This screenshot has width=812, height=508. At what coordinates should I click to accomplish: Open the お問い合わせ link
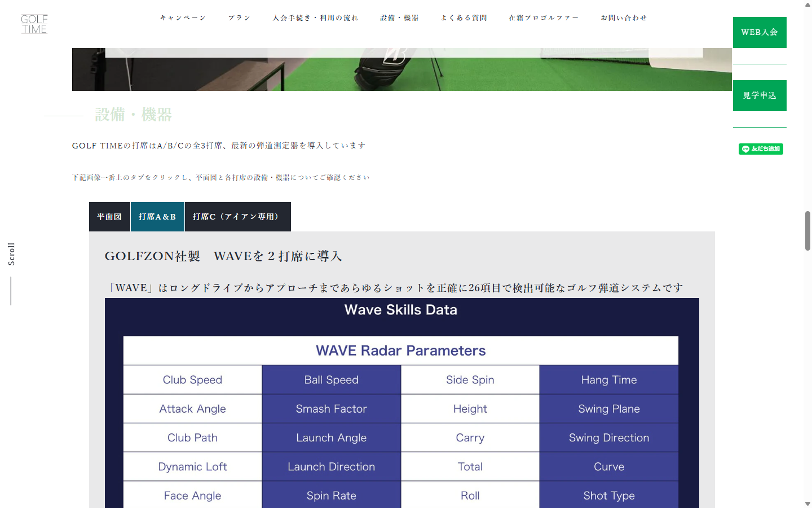pos(624,18)
